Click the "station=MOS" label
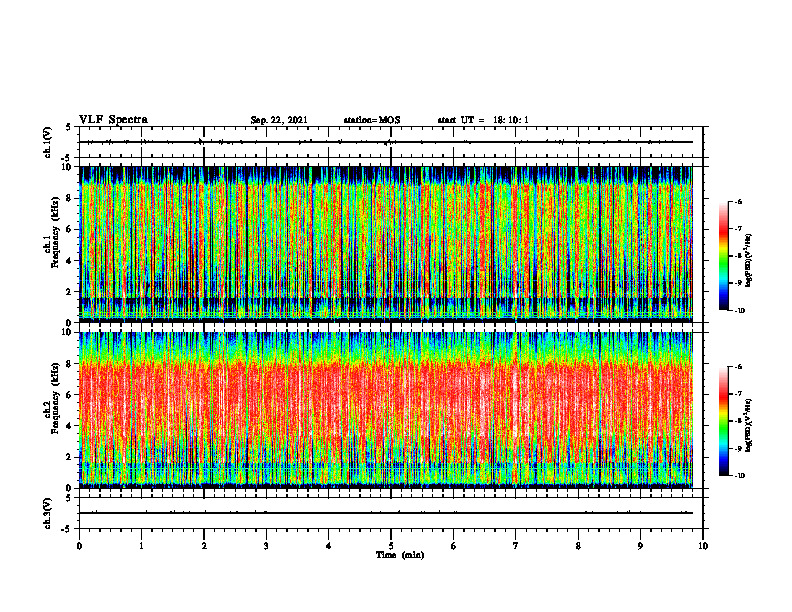 point(372,120)
